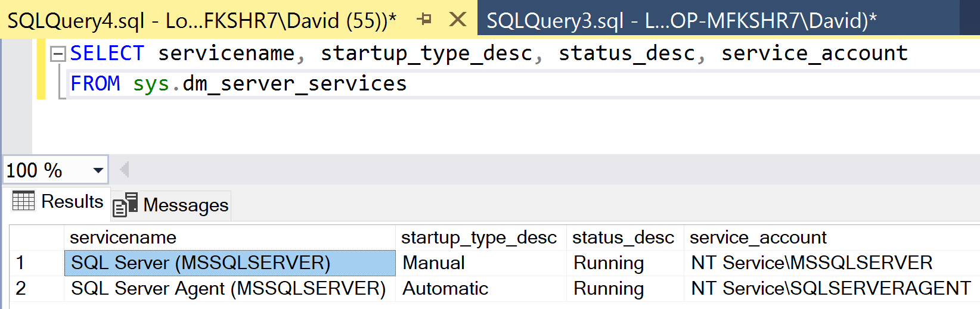Image resolution: width=980 pixels, height=309 pixels.
Task: Open the Messages tab label
Action: point(185,205)
